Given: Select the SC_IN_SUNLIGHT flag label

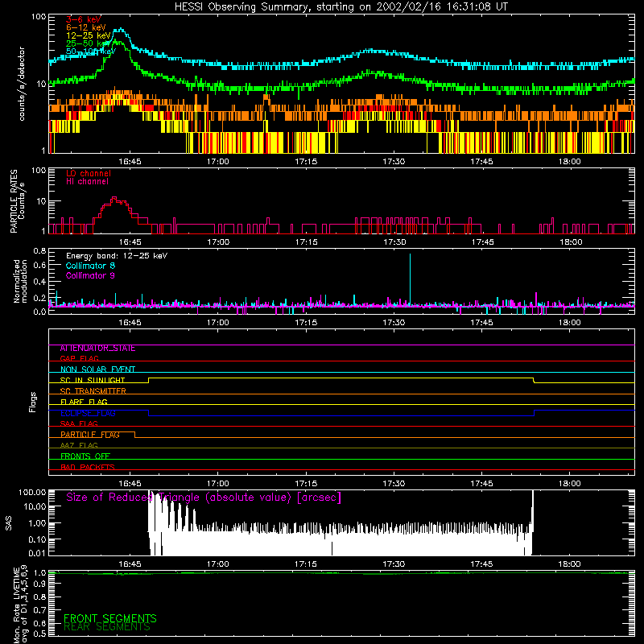Looking at the screenshot, I should [93, 380].
